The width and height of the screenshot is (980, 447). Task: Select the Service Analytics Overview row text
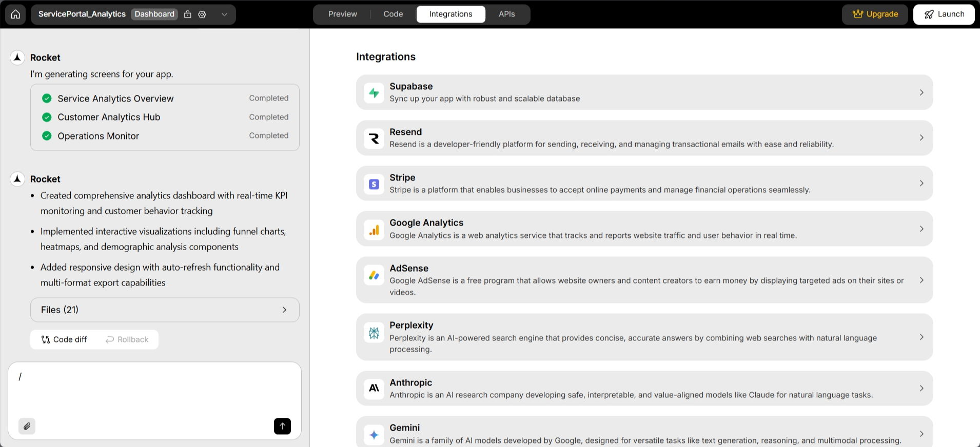tap(115, 98)
